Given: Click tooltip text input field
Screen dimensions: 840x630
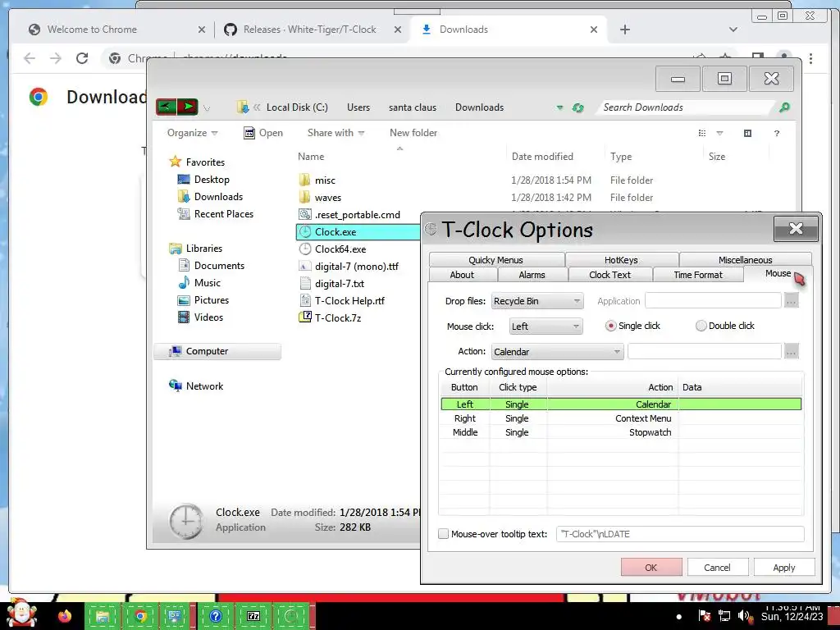Looking at the screenshot, I should [x=680, y=534].
